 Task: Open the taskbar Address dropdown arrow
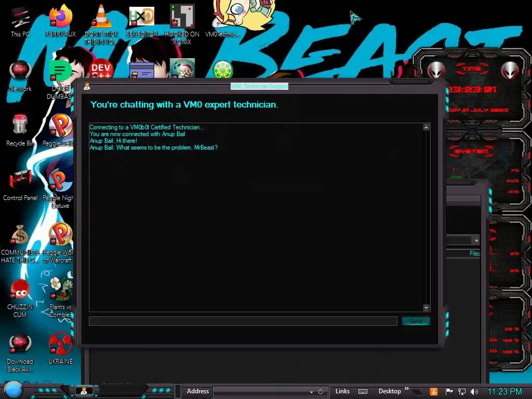pos(311,392)
